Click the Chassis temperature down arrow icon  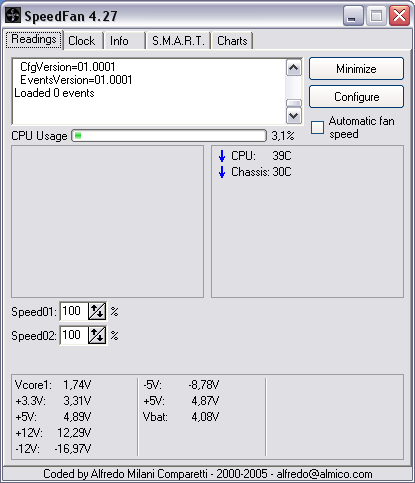(222, 172)
